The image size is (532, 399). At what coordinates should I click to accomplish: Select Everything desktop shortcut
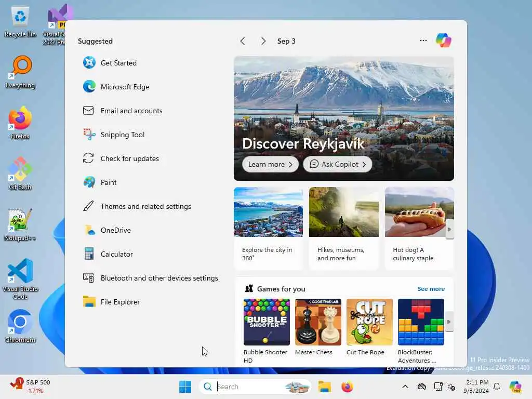[20, 72]
